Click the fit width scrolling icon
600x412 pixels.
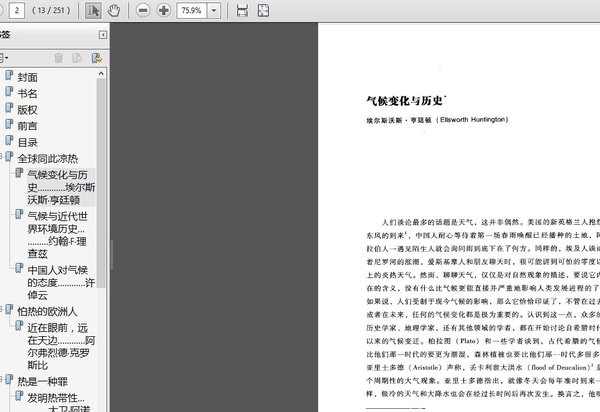coord(242,10)
